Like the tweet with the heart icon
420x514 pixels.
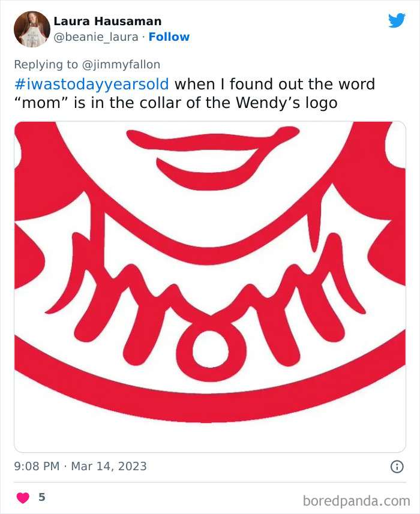[22, 497]
